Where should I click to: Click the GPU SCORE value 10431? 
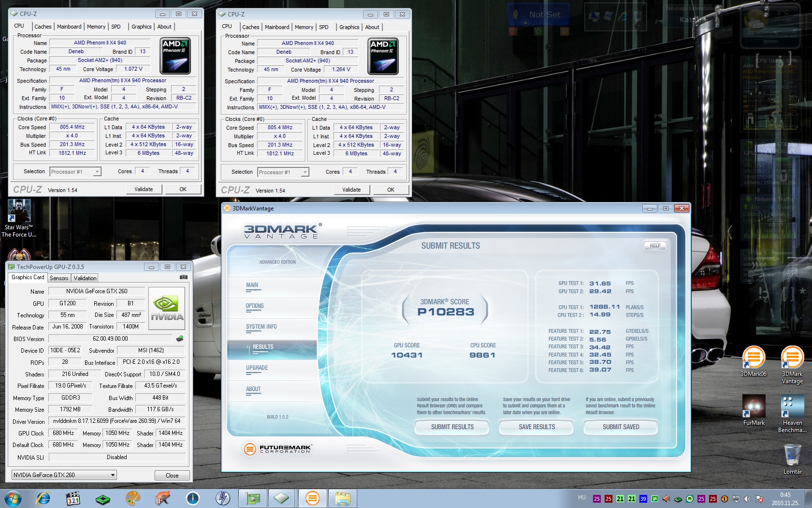point(407,355)
